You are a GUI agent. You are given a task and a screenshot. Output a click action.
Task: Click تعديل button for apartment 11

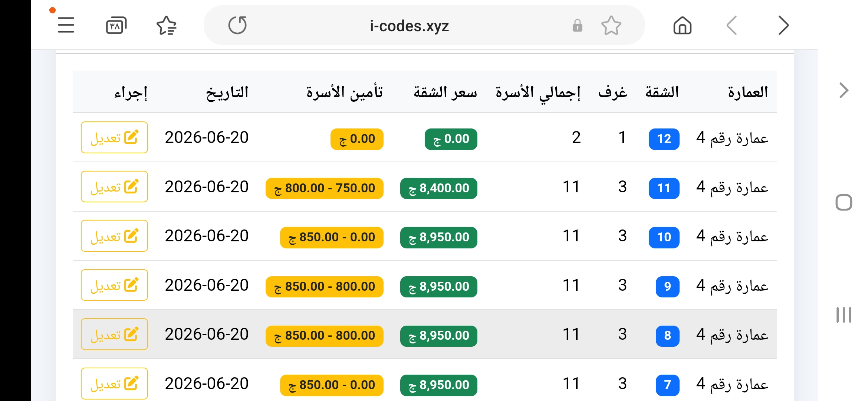click(x=114, y=187)
